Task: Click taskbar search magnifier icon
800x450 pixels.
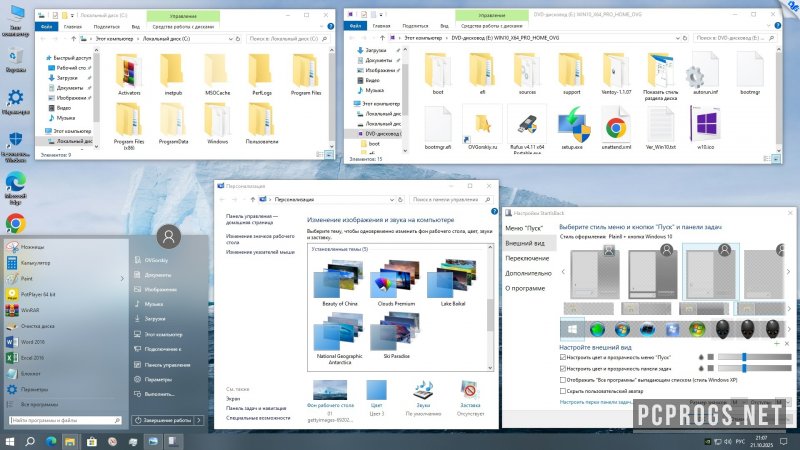Action: coord(30,441)
